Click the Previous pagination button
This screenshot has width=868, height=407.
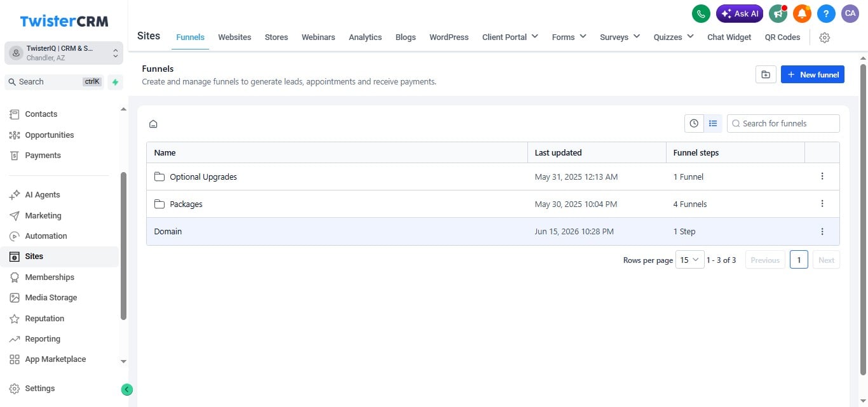(x=765, y=260)
